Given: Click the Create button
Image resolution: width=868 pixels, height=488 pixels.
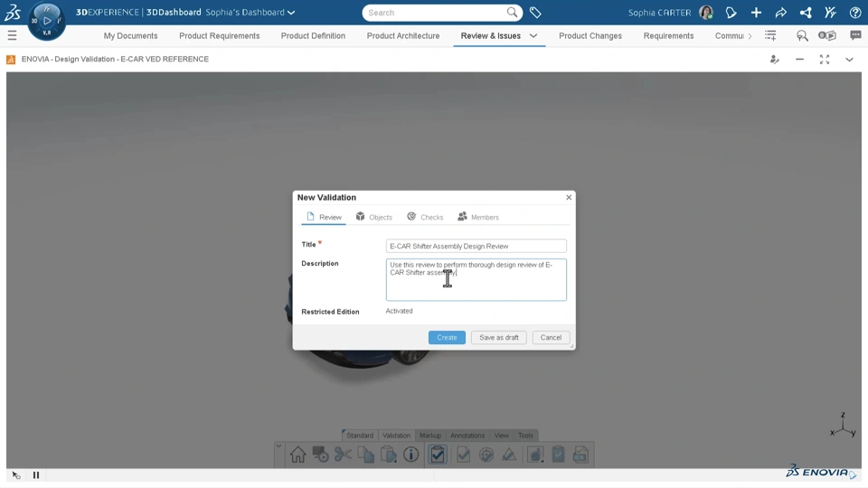Looking at the screenshot, I should (447, 337).
